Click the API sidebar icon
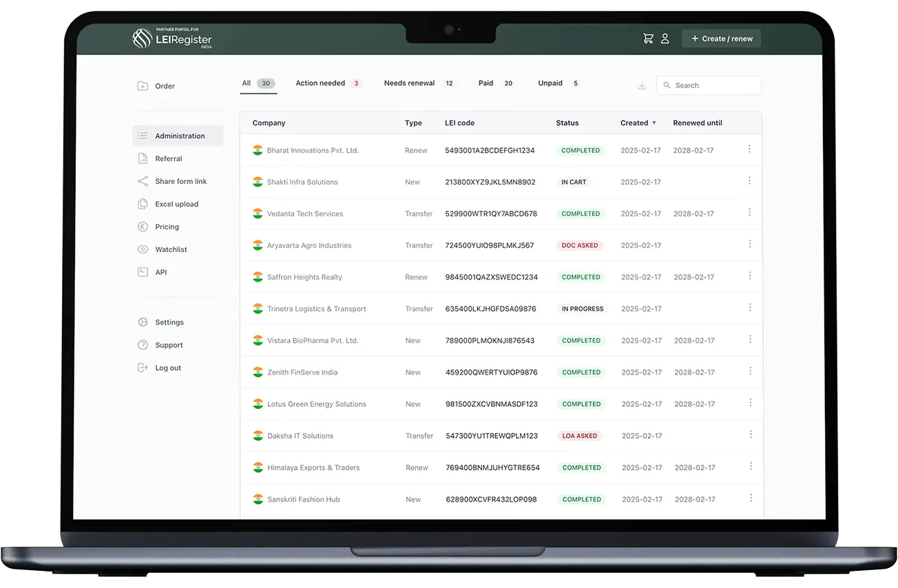 (x=143, y=272)
